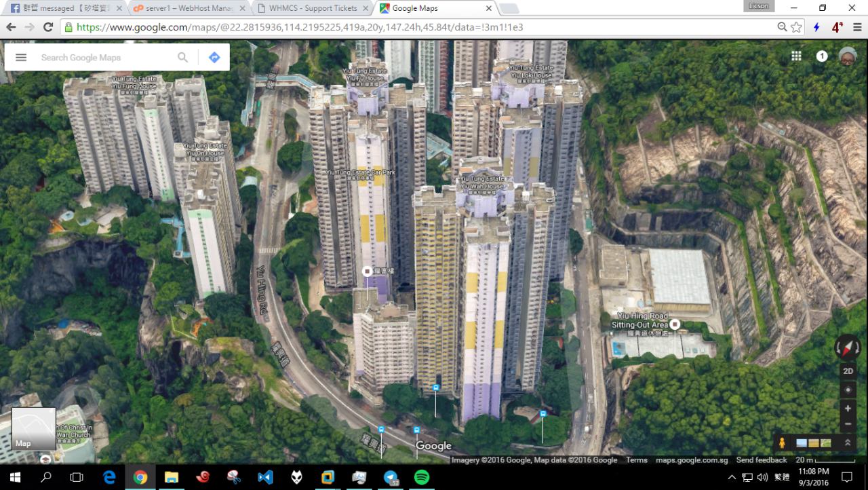Show your location with the target icon
Image resolution: width=868 pixels, height=490 pixels.
(x=848, y=390)
